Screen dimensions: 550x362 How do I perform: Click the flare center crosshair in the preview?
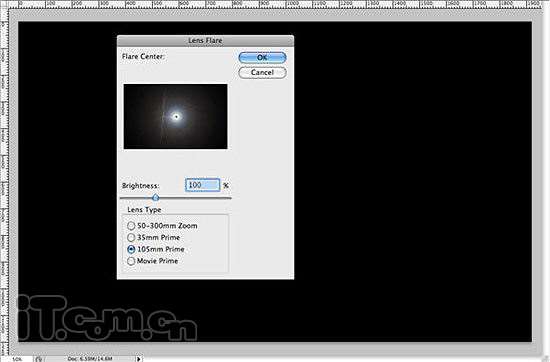176,117
